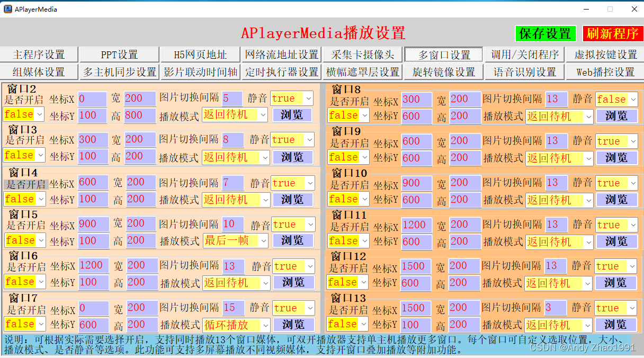Screen dimensions: 644x358
Task: Click 窗口12 坐标X field showing 1500
Action: (x=415, y=266)
